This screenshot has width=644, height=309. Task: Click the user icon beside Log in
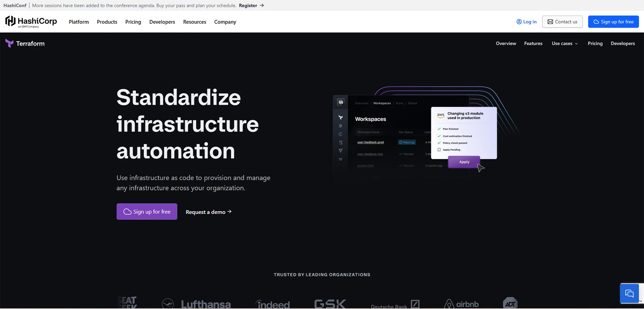(x=519, y=22)
